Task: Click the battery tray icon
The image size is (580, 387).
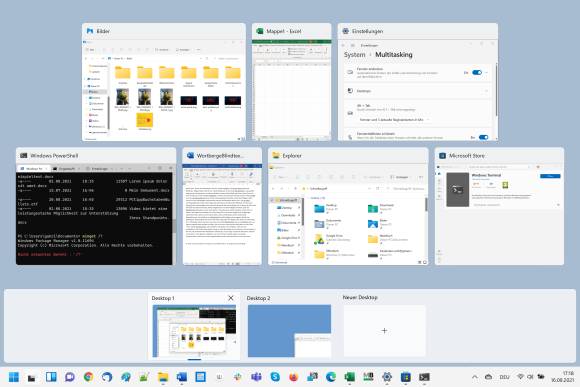Action: [x=541, y=377]
